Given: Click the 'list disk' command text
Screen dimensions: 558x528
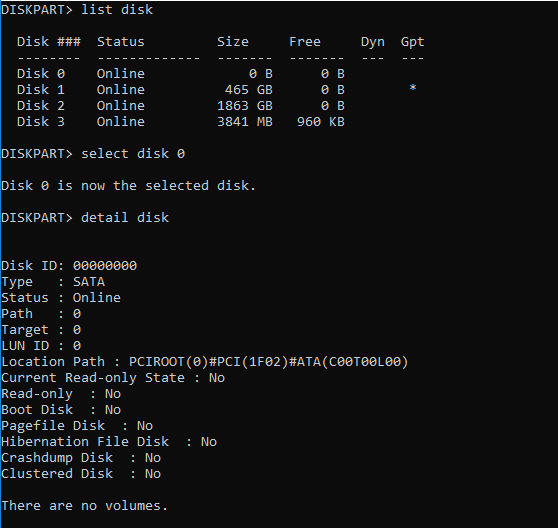Looking at the screenshot, I should pyautogui.click(x=117, y=10).
